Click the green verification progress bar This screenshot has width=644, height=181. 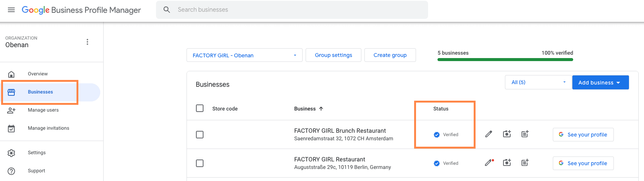(505, 60)
